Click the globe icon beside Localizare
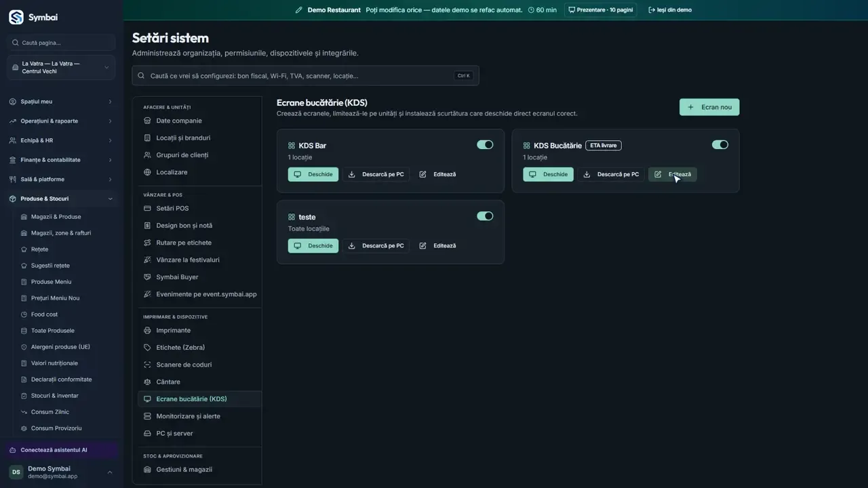The width and height of the screenshot is (868, 488). click(x=147, y=172)
